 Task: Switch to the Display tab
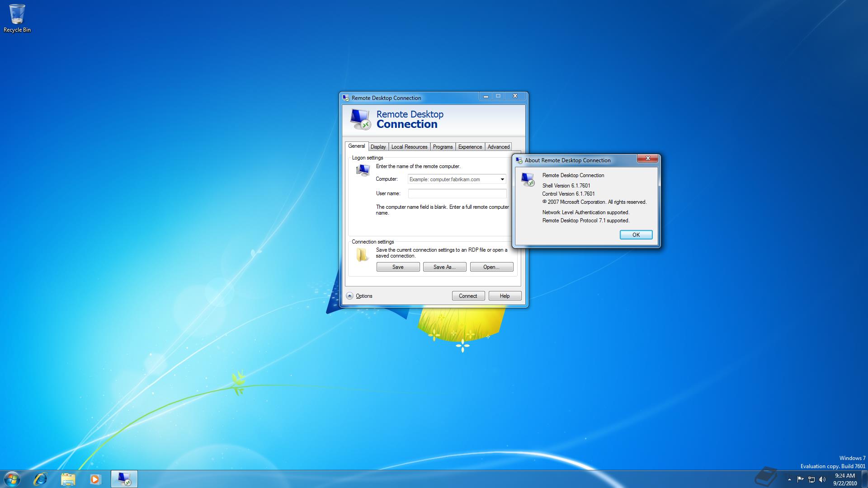(378, 147)
